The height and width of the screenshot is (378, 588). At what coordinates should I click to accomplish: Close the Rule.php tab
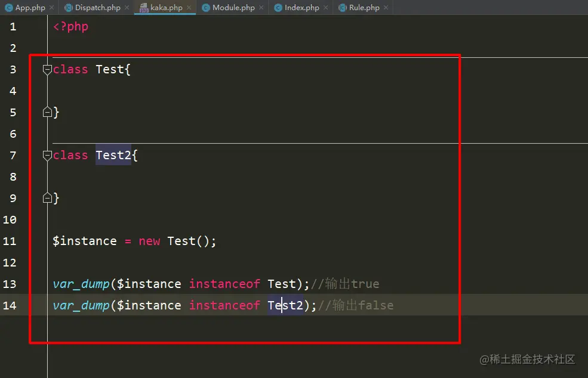(386, 8)
